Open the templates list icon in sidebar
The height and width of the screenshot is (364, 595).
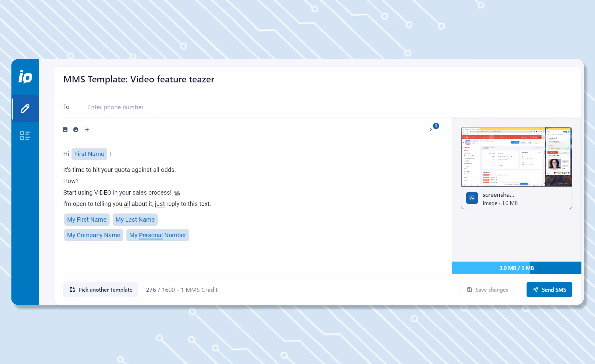point(25,136)
